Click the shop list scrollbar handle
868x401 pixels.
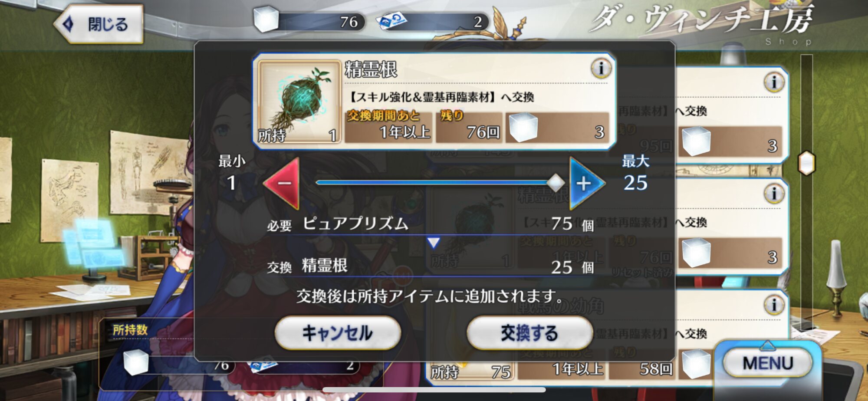(806, 163)
